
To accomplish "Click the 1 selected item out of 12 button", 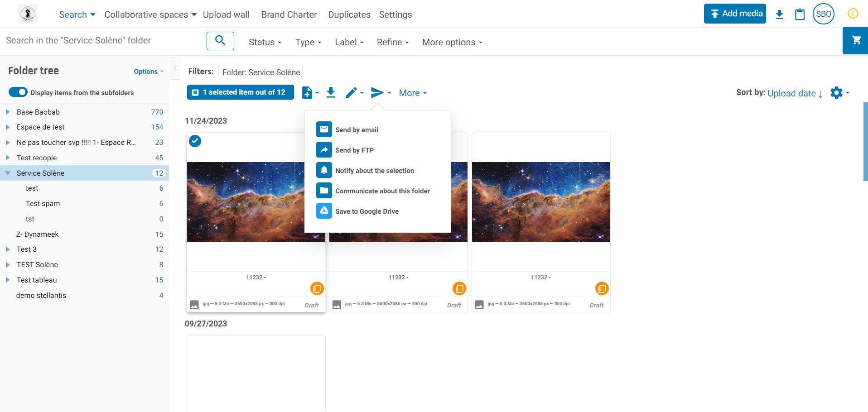I will pos(241,92).
